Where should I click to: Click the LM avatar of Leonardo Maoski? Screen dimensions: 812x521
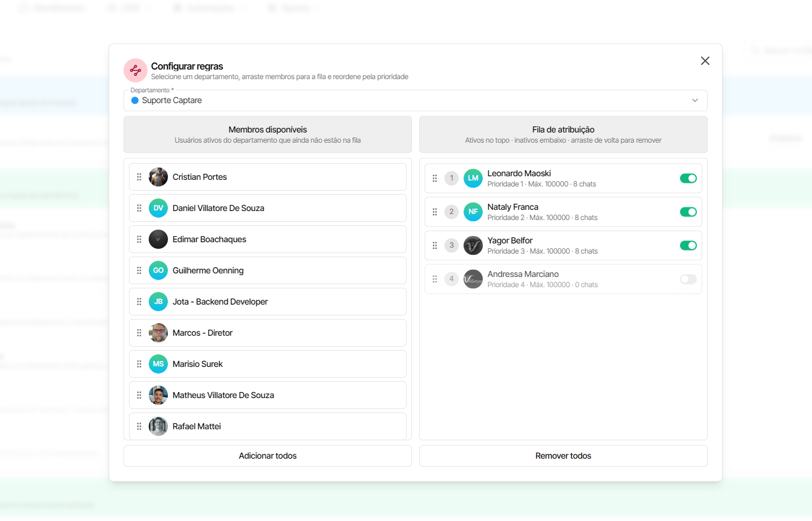click(473, 178)
